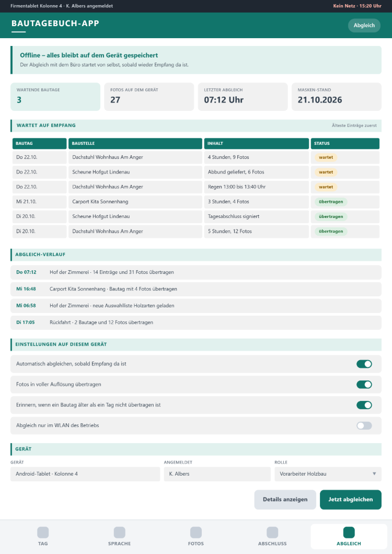Screen dimensions: 392x554
Task: Click Scheune Hofgut Lindenau in Di 20.10. row
Action: click(x=135, y=216)
